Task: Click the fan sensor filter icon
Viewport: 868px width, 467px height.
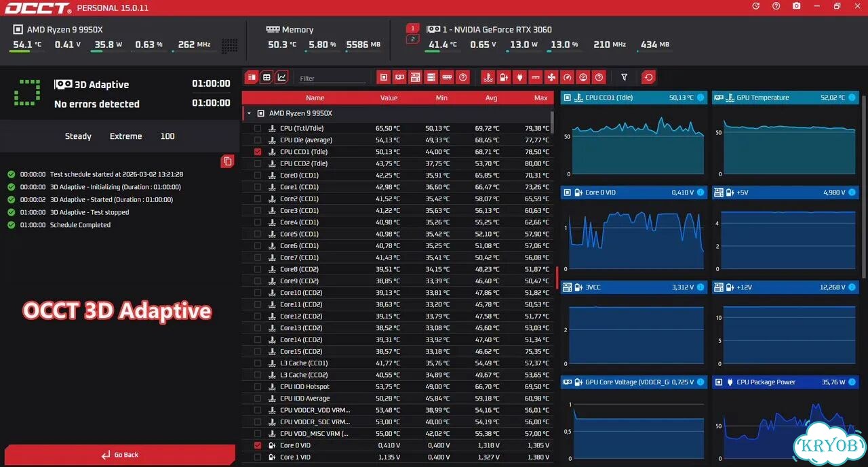Action: [551, 77]
